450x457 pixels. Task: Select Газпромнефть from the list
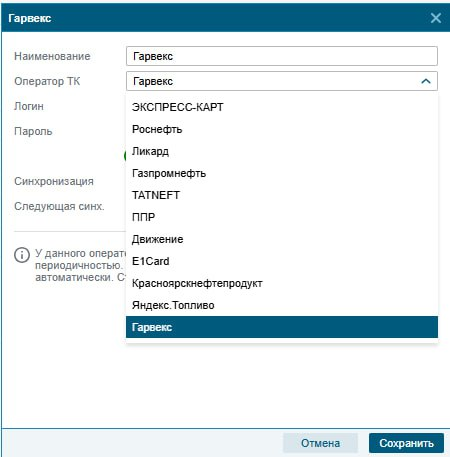[x=282, y=173]
